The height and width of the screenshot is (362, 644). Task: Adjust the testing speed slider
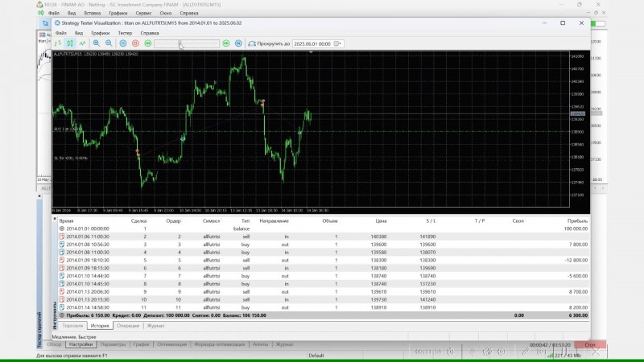pyautogui.click(x=187, y=43)
